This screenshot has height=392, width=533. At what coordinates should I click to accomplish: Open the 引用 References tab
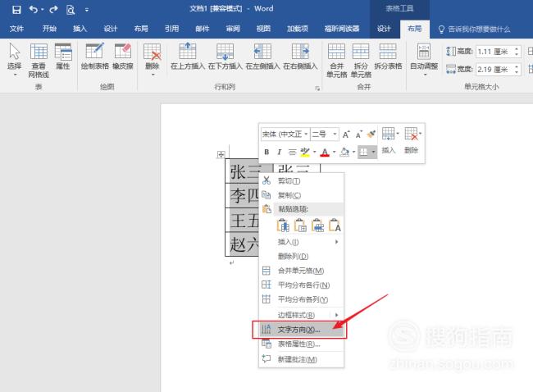click(171, 29)
